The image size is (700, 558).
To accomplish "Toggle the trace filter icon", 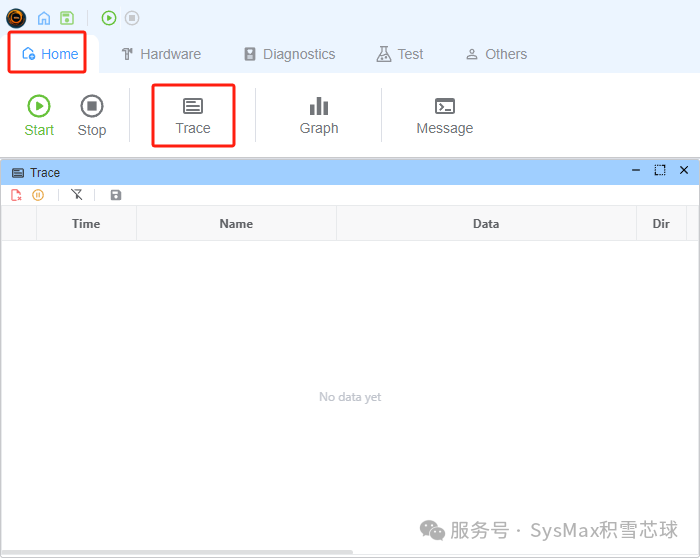I will pos(77,195).
